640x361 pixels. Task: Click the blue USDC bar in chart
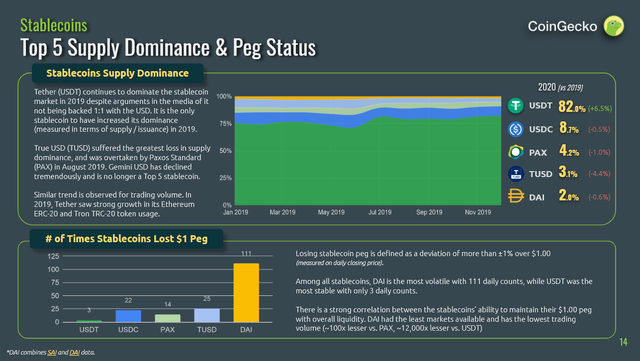(x=128, y=316)
